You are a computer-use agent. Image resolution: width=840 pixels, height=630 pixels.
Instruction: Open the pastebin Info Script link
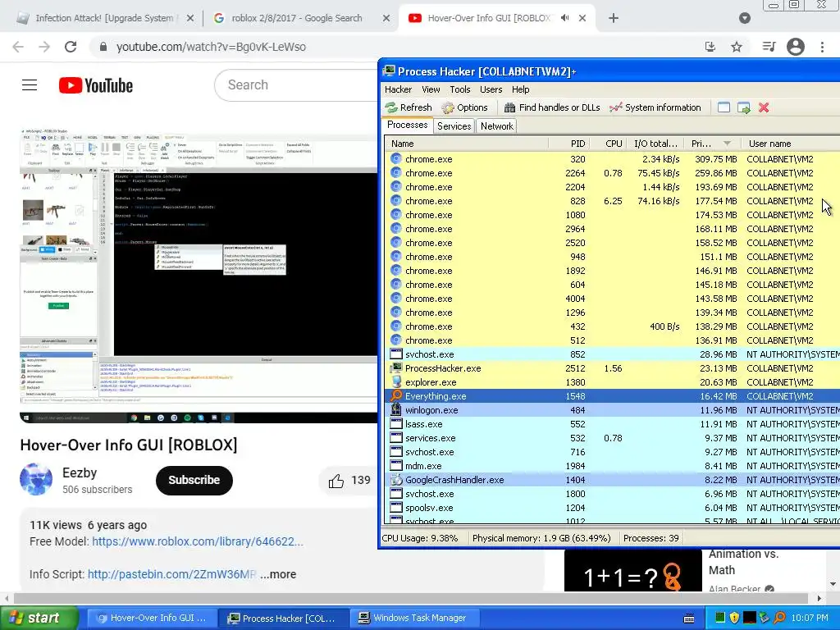coord(171,573)
